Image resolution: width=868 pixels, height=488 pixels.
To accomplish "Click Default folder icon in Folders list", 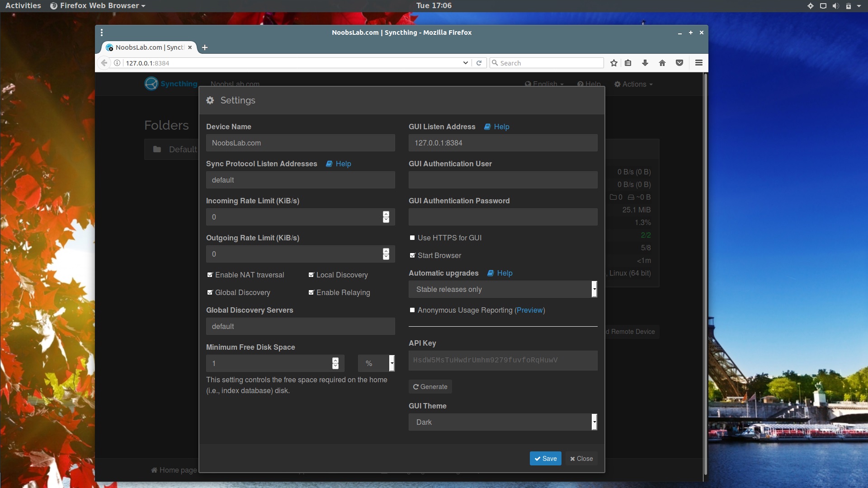I will 157,149.
